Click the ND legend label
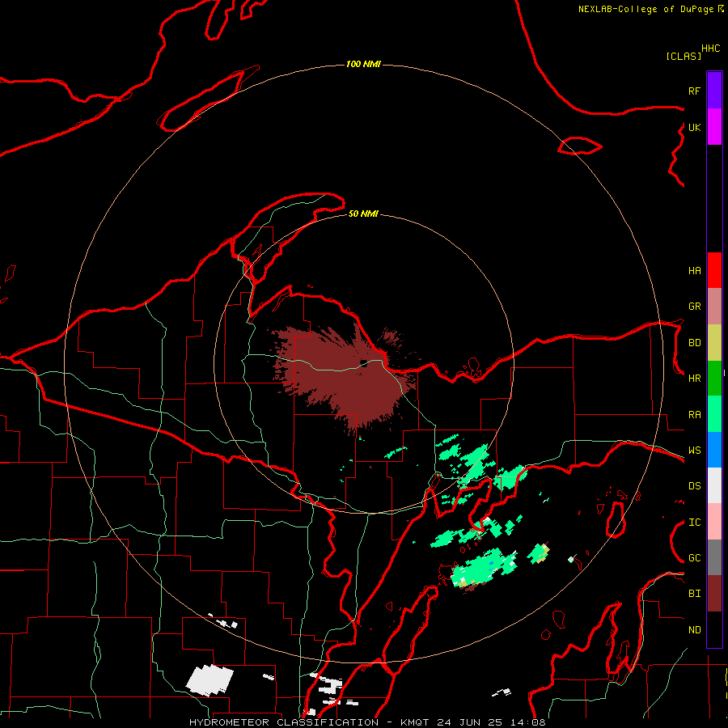 click(694, 630)
